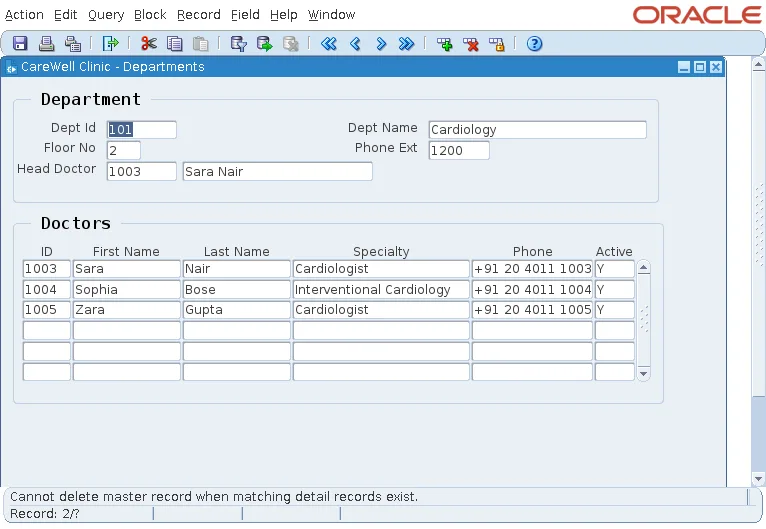The width and height of the screenshot is (766, 529).
Task: Click the main window scroll up arrow
Action: (758, 64)
